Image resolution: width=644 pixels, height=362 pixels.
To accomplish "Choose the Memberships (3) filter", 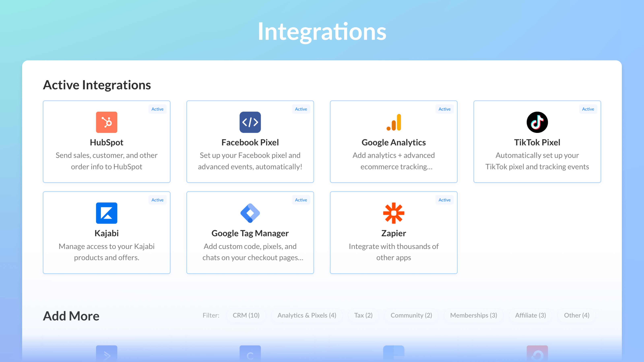I will pos(474,315).
